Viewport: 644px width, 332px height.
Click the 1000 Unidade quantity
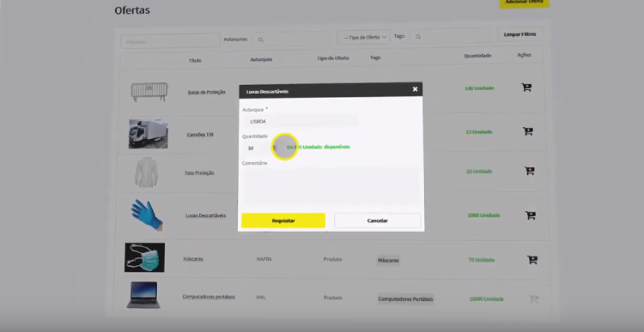(x=483, y=215)
